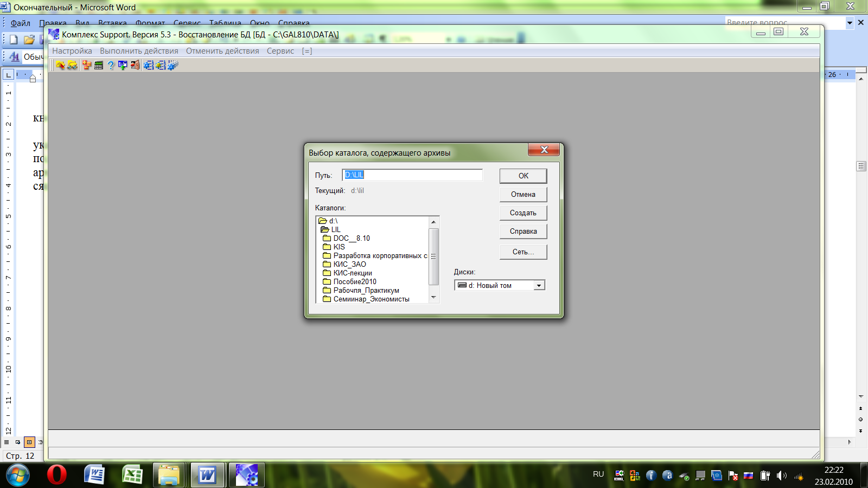
Task: Select the КИС_ЗАО folder
Action: 344,264
